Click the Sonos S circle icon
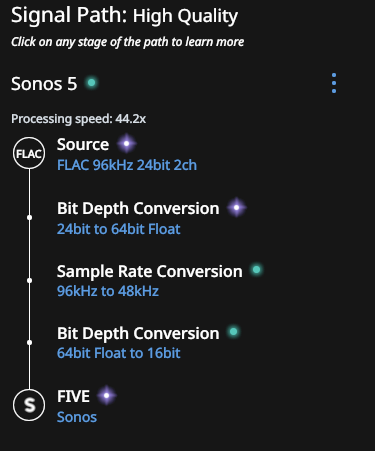This screenshot has height=451, width=375. [x=29, y=405]
